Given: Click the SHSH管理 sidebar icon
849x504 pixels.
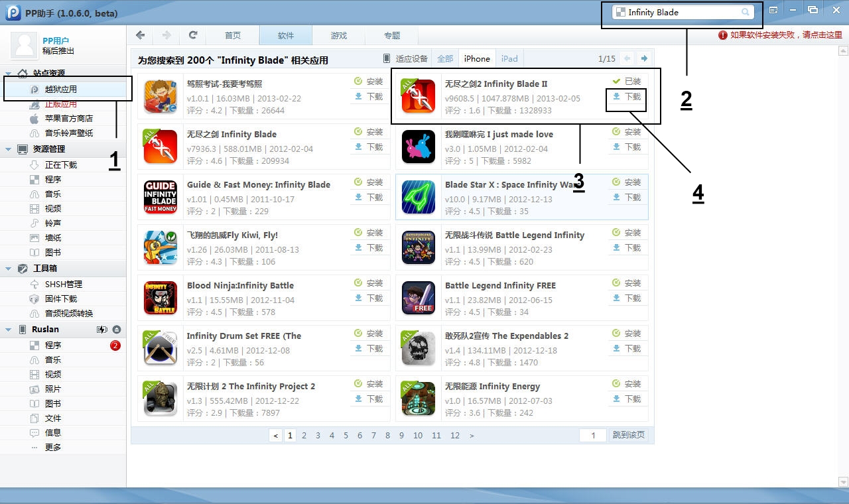Looking at the screenshot, I should (x=34, y=284).
